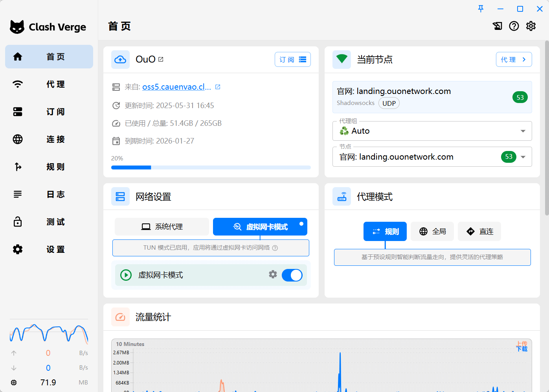Viewport: 549px width, 392px height.
Task: Click the green Wi-Fi icon on 当前节点 card
Action: [x=342, y=59]
